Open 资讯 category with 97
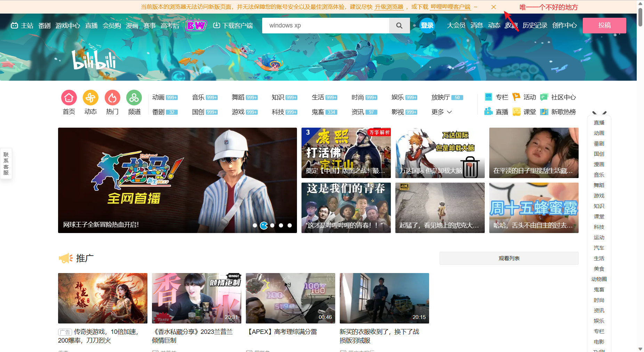The width and height of the screenshot is (644, 352). pos(364,112)
